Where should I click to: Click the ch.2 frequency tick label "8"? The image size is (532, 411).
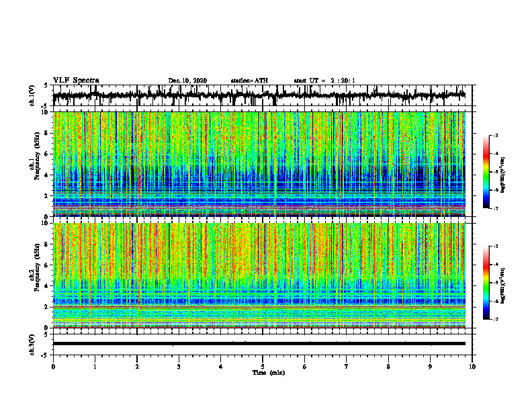pos(46,244)
